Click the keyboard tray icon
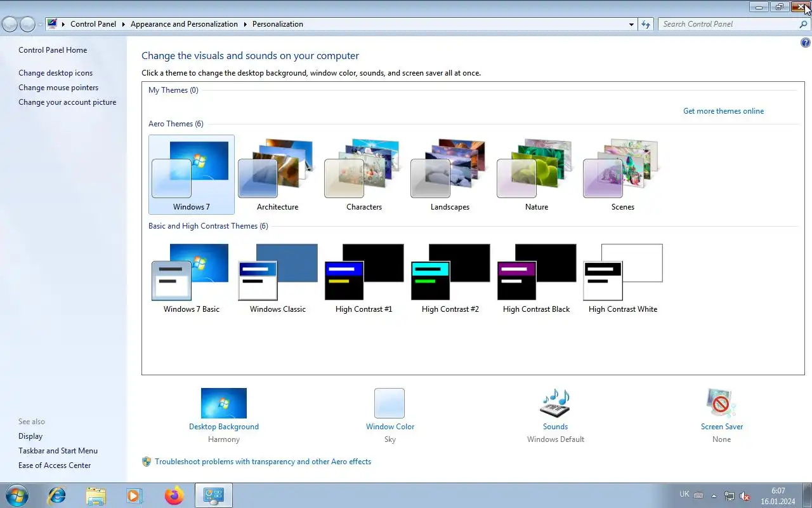The height and width of the screenshot is (508, 812). pyautogui.click(x=698, y=495)
